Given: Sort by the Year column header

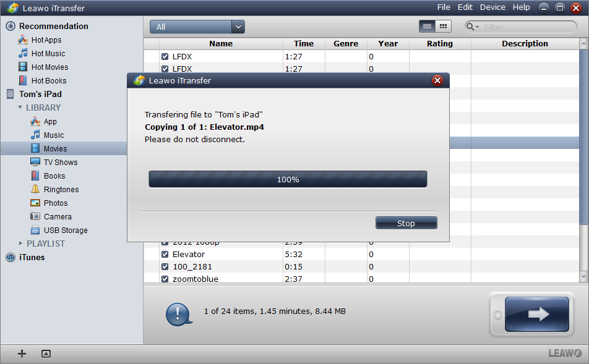Looking at the screenshot, I should (388, 43).
